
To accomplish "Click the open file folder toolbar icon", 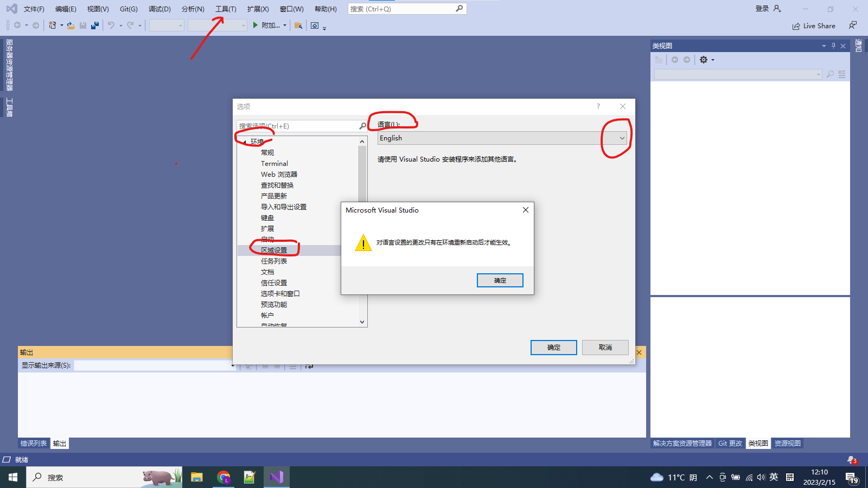I will pyautogui.click(x=71, y=25).
